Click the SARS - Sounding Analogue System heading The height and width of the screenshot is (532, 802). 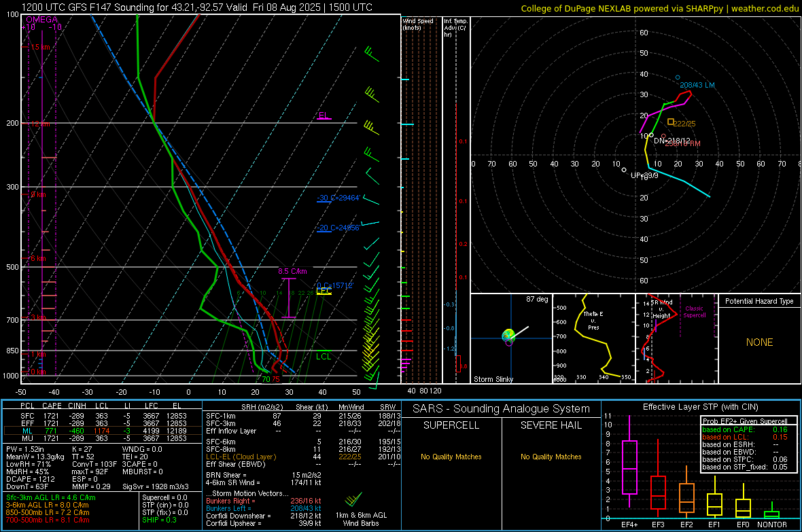click(x=502, y=409)
